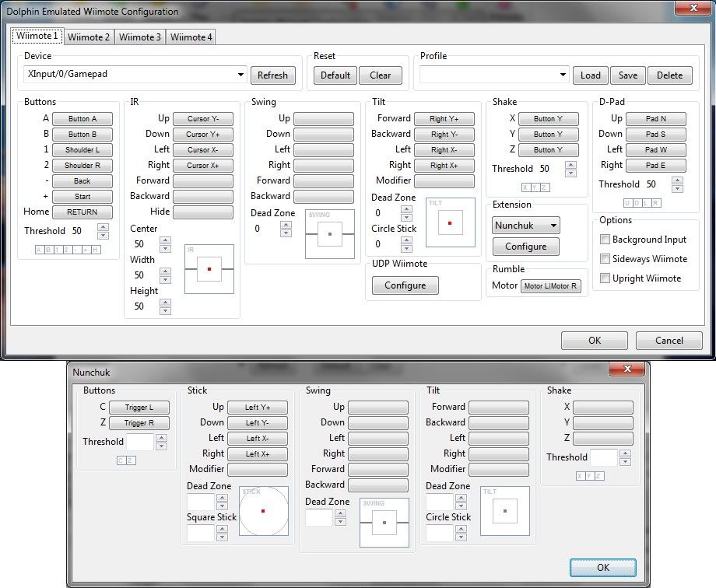Toggle the Sideways Wiimote option

click(605, 259)
